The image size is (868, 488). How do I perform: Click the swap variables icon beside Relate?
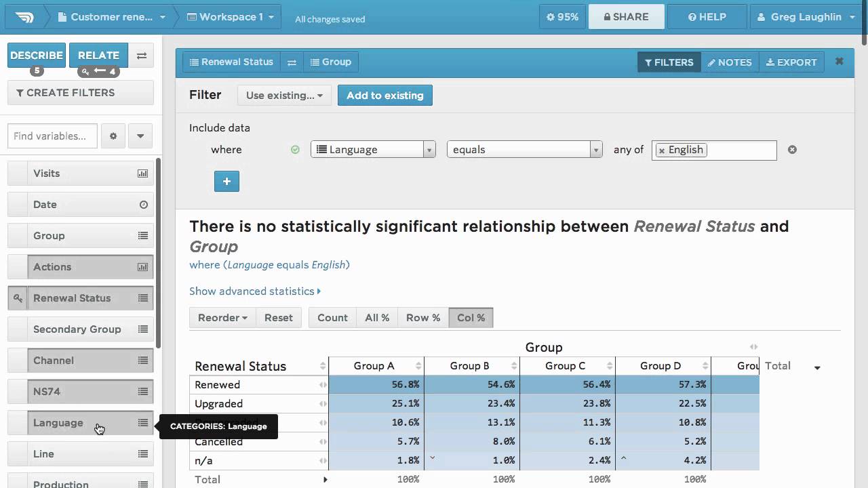tap(141, 56)
